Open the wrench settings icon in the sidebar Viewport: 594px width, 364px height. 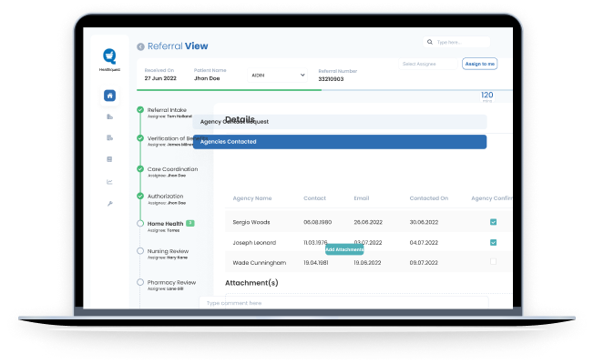[x=109, y=203]
